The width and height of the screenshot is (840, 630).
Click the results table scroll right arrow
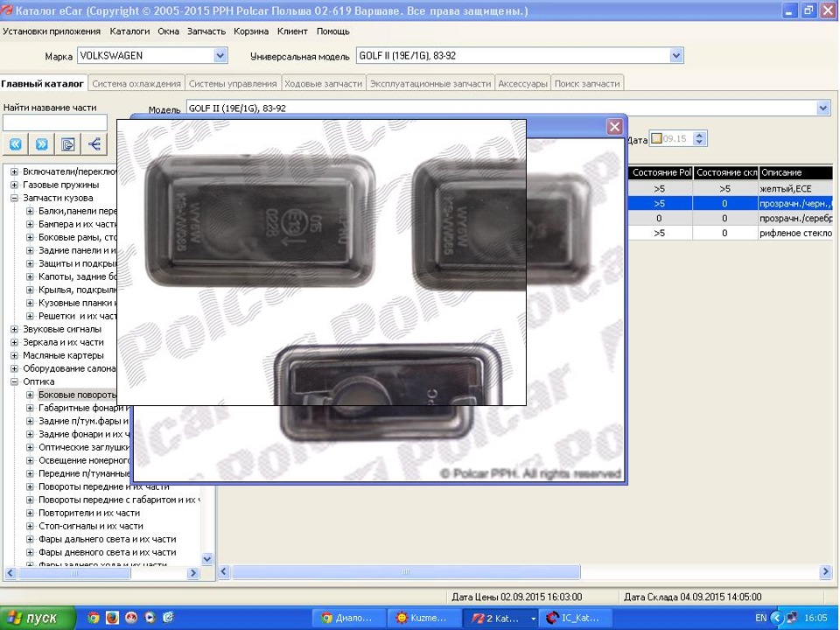(x=825, y=572)
